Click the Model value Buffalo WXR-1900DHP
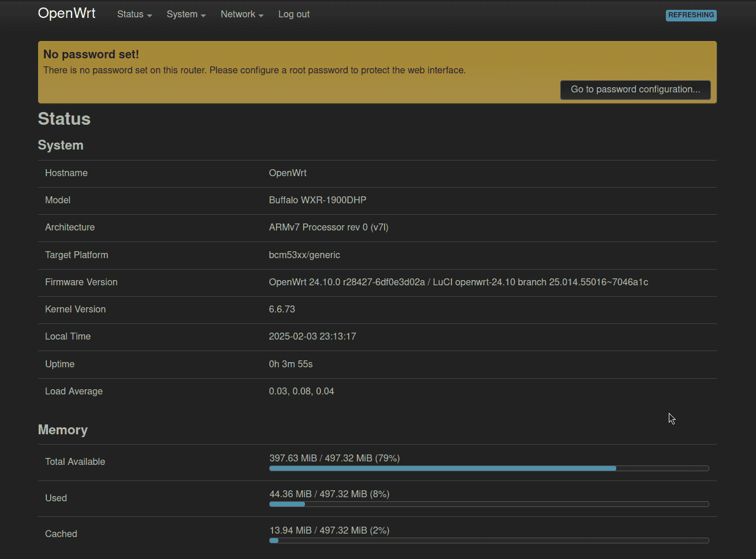The width and height of the screenshot is (756, 559). click(317, 200)
